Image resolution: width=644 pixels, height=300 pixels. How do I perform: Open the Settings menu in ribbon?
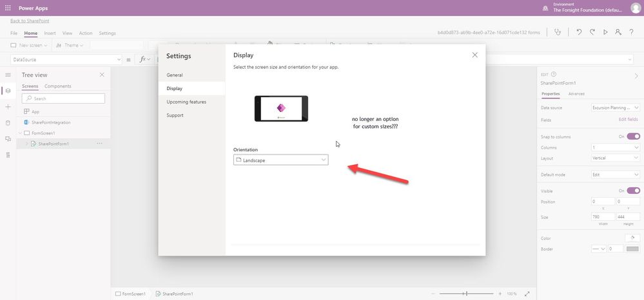tap(107, 33)
